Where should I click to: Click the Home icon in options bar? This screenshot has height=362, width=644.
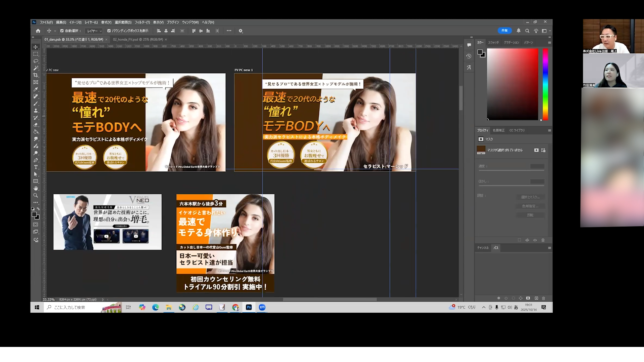tap(38, 31)
